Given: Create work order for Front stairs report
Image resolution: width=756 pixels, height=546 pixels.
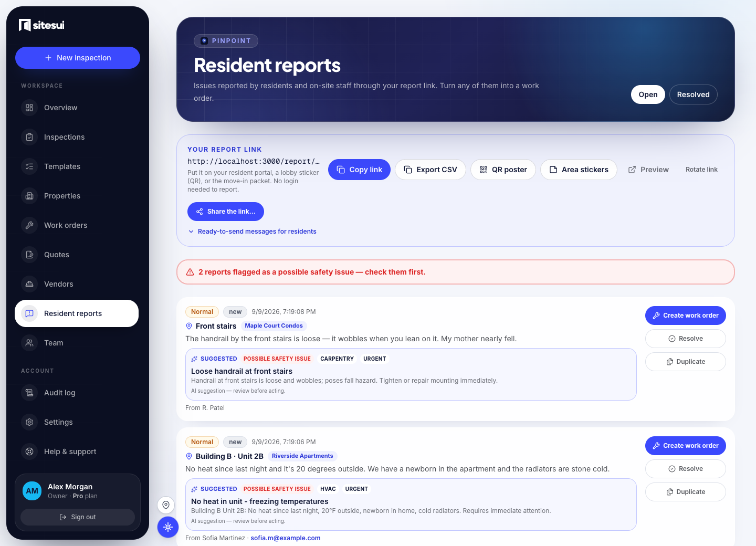Looking at the screenshot, I should pyautogui.click(x=685, y=316).
